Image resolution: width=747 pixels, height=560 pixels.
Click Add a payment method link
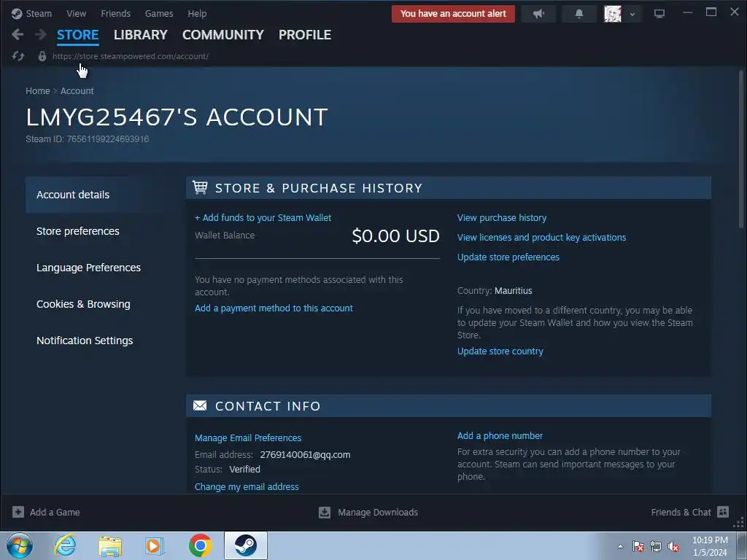pyautogui.click(x=274, y=308)
